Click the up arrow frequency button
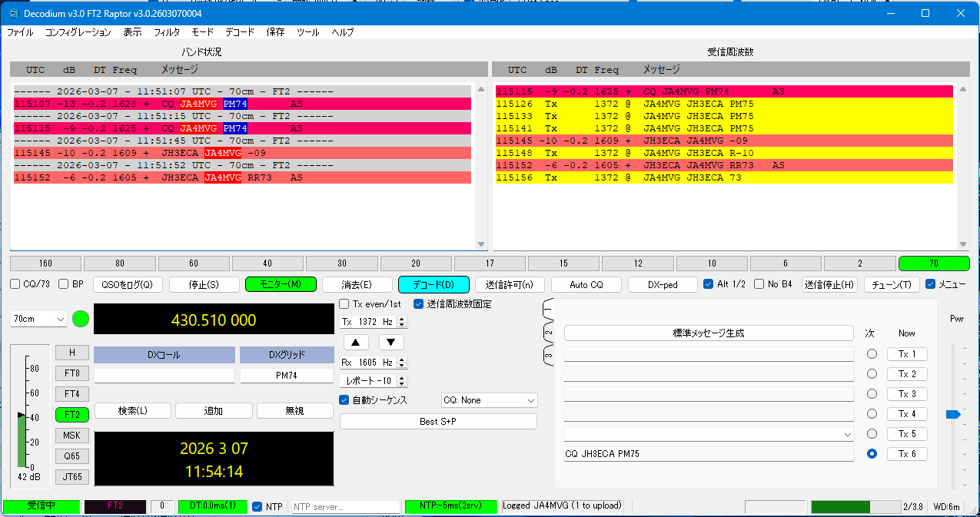980x517 pixels. (356, 343)
